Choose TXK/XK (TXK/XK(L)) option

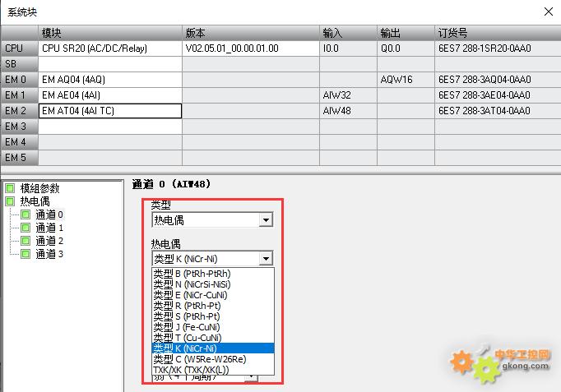point(213,370)
